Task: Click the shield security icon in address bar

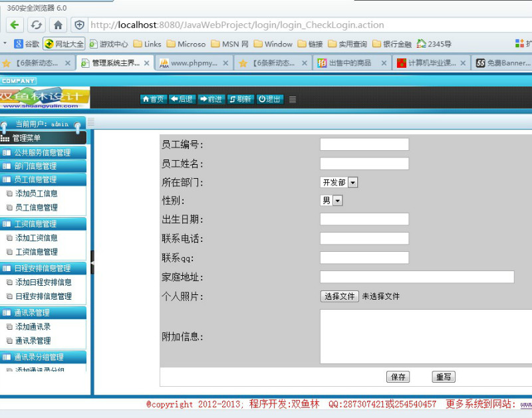Action: pos(79,25)
